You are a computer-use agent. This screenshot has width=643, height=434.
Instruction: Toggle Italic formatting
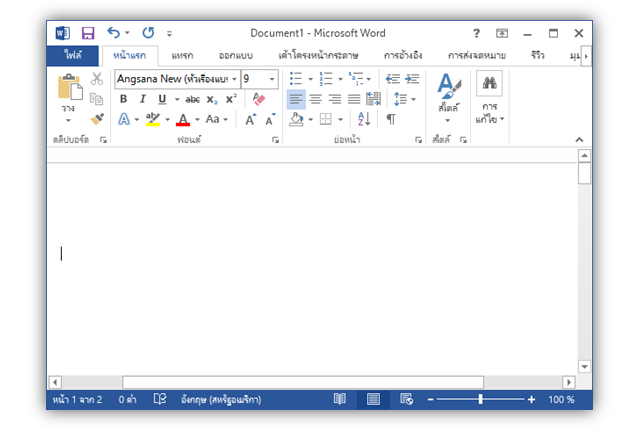143,99
